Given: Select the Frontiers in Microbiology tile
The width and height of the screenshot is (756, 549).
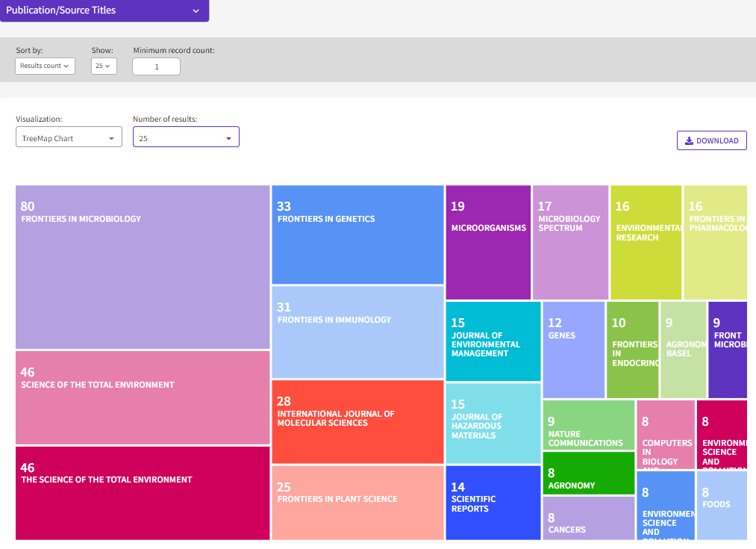Looking at the screenshot, I should tap(143, 267).
